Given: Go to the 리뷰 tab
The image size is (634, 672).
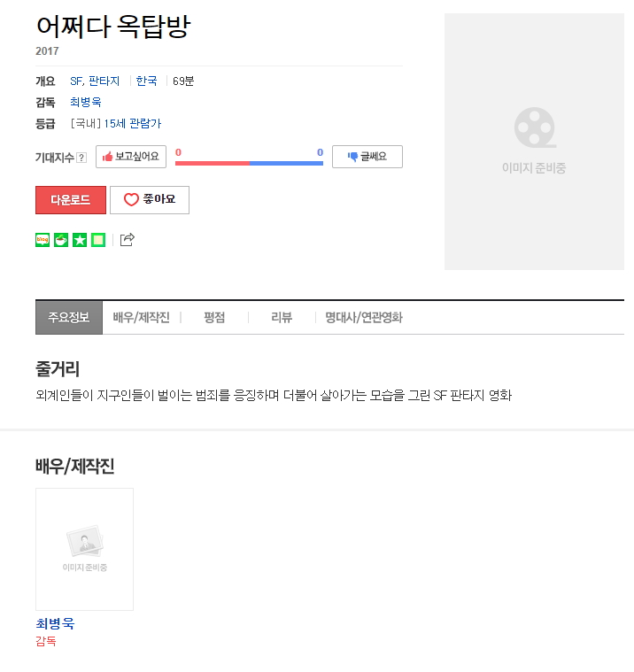Looking at the screenshot, I should click(x=282, y=318).
